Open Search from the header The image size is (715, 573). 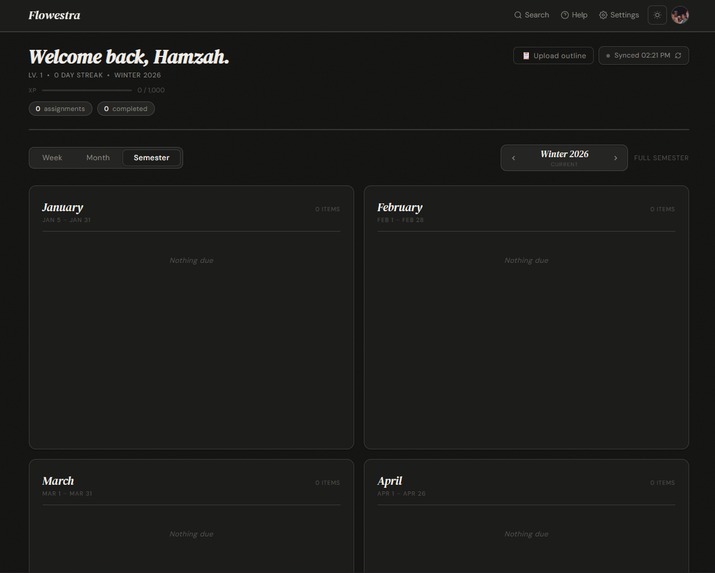[x=531, y=15]
